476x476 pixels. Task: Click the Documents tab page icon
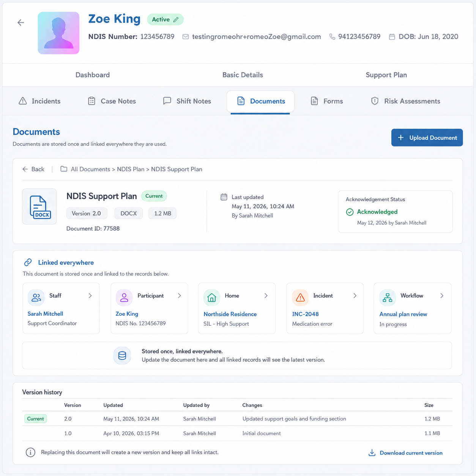tap(241, 101)
